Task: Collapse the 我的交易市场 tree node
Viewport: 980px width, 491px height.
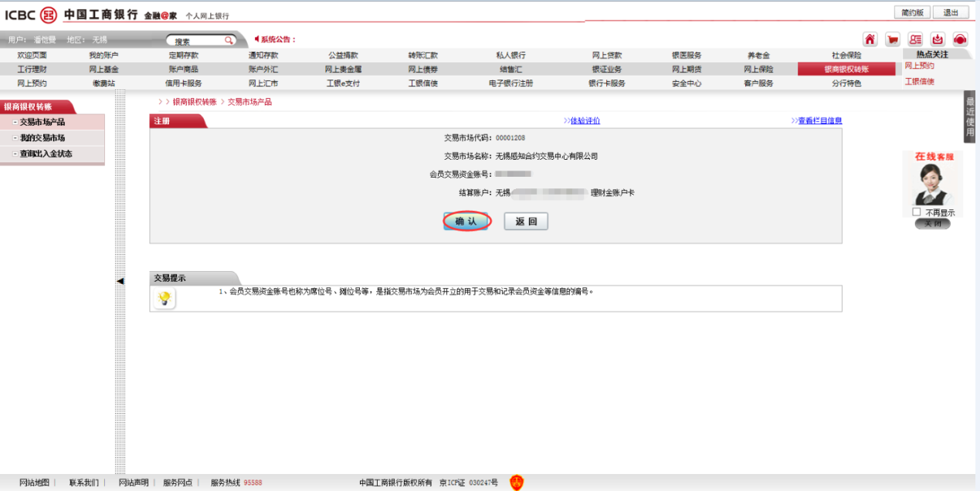Action: click(x=15, y=138)
